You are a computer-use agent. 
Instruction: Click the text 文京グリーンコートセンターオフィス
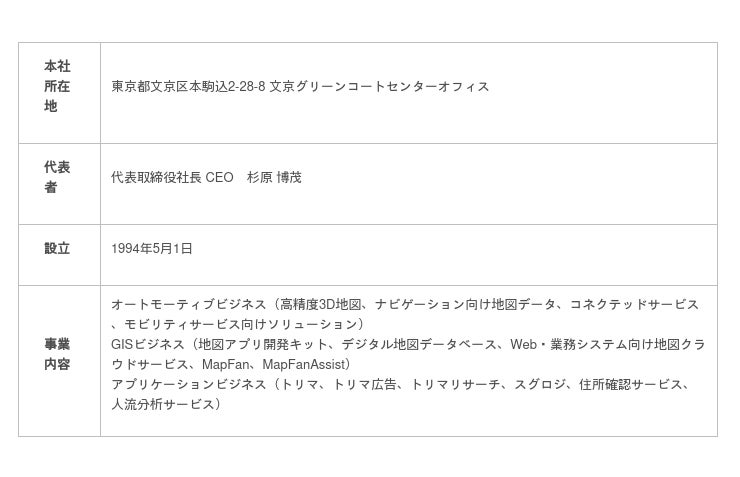tap(379, 87)
